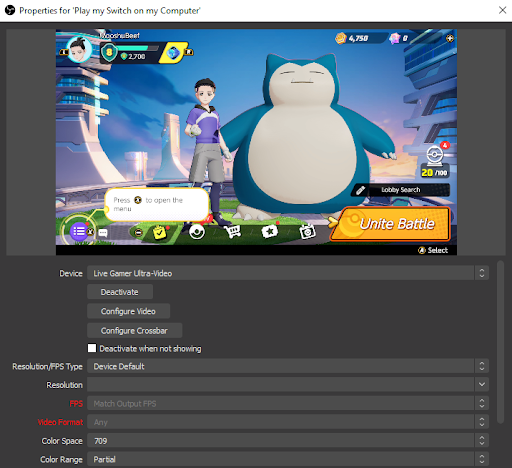Click the 2,700 rank points text
Image resolution: width=512 pixels, height=468 pixels.
tap(137, 56)
